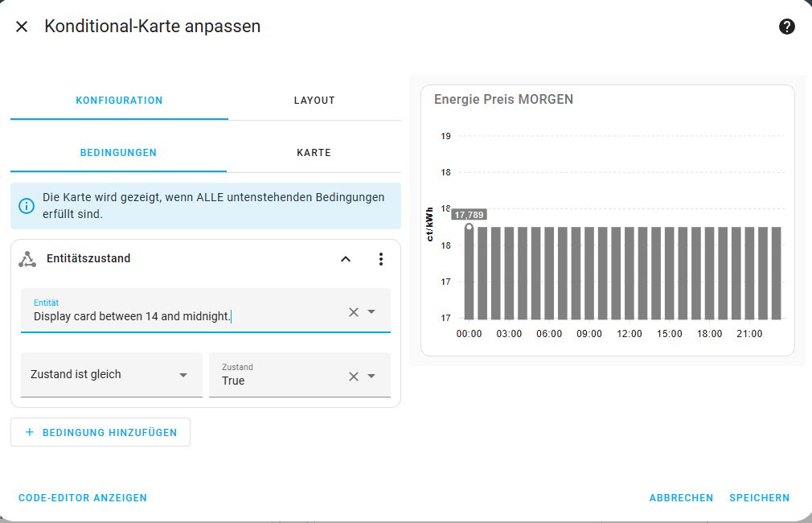Switch to the Layout tab
The width and height of the screenshot is (812, 523).
tap(314, 101)
